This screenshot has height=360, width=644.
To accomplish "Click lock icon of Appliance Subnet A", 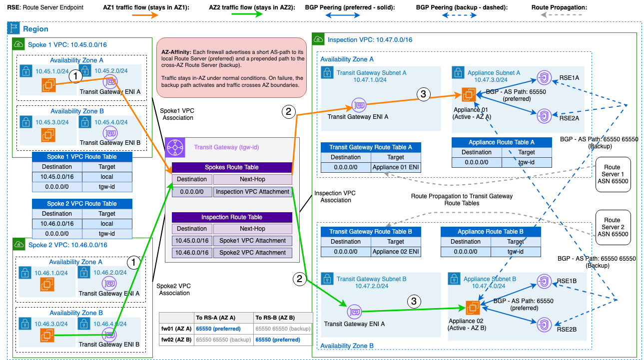I will tap(458, 73).
